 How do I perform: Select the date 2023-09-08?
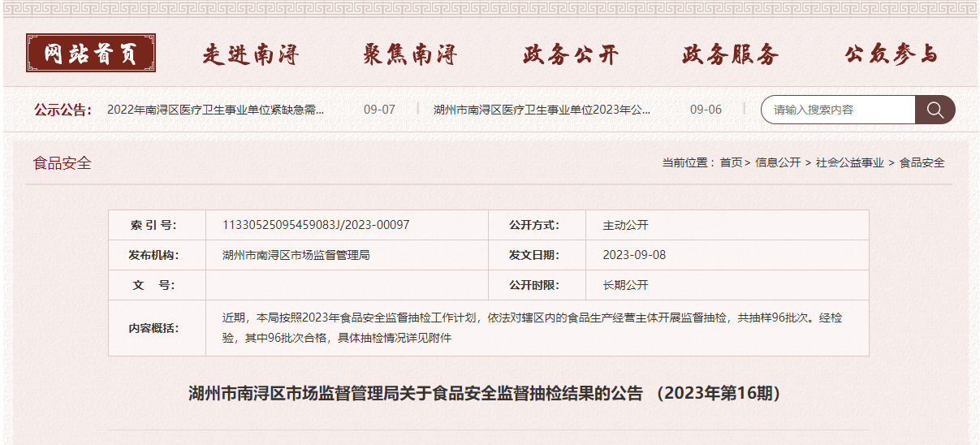pyautogui.click(x=634, y=255)
